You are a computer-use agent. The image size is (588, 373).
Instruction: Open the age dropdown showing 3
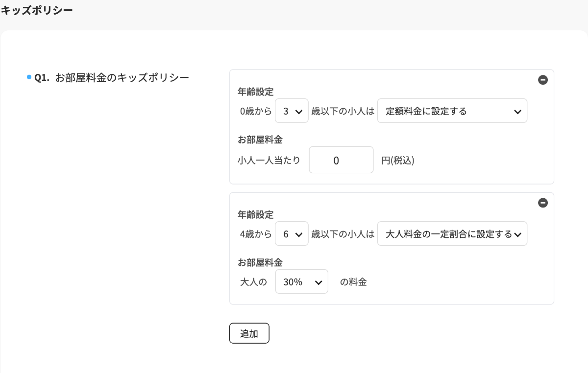coord(292,111)
